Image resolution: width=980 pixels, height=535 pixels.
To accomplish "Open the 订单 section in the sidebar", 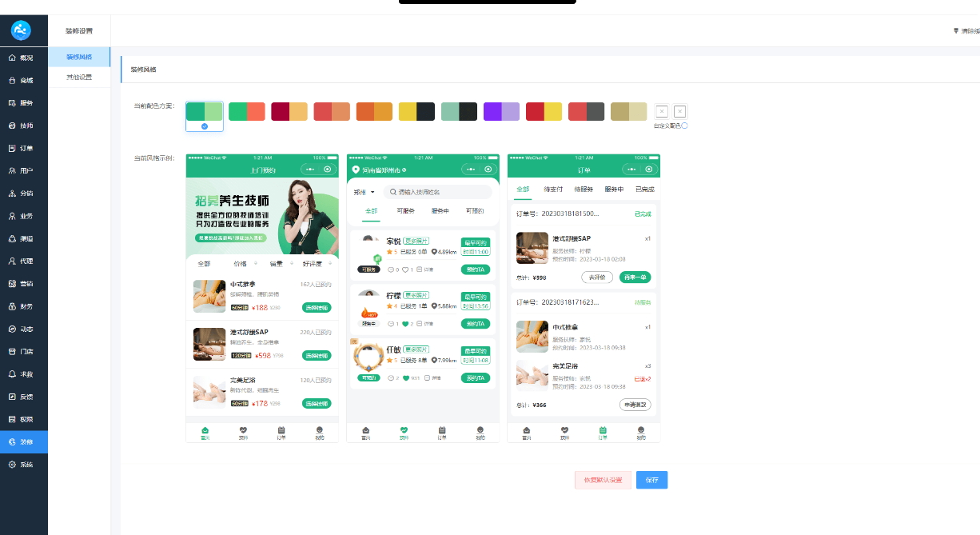I will 24,148.
